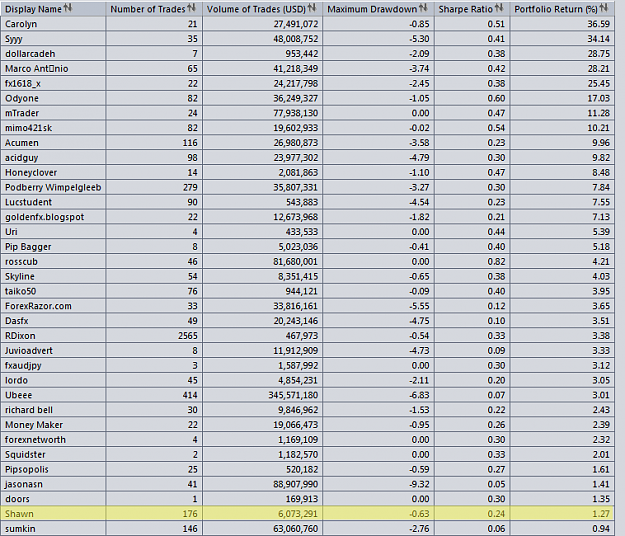Click the Portfolio Return (%) header
Image resolution: width=625 pixels, height=536 pixels.
click(x=562, y=9)
